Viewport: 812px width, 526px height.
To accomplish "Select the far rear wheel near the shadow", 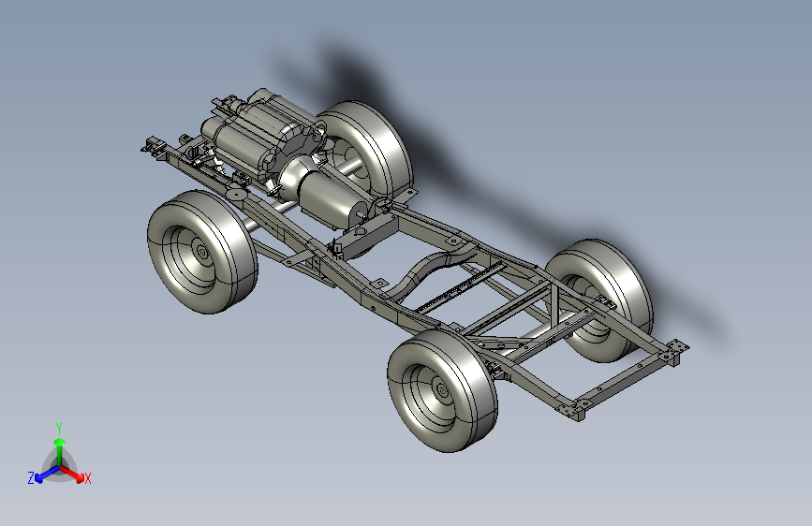I will pyautogui.click(x=601, y=300).
